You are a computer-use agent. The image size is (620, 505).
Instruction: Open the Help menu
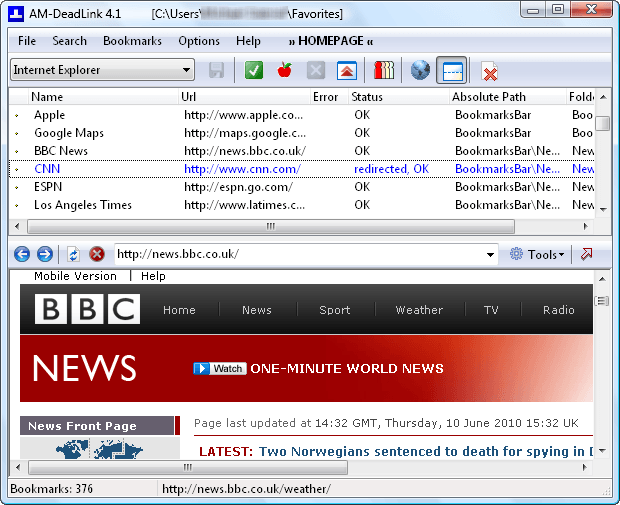[x=248, y=41]
